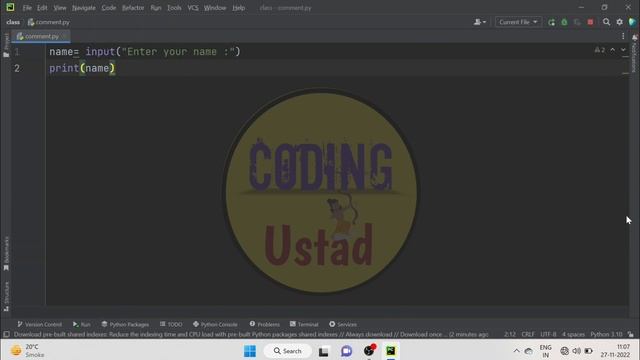Open the user account dropdown
Viewport: 640px width, 360px height.
click(480, 22)
